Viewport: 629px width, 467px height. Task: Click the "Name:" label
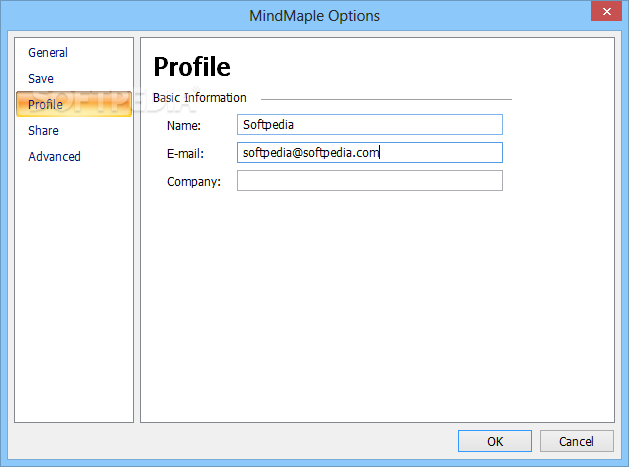click(184, 126)
